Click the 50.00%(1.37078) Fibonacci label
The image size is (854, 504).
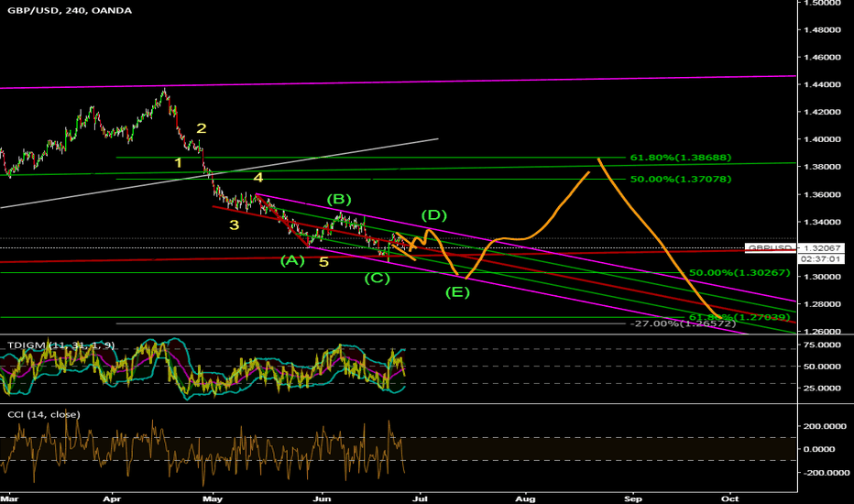[681, 179]
